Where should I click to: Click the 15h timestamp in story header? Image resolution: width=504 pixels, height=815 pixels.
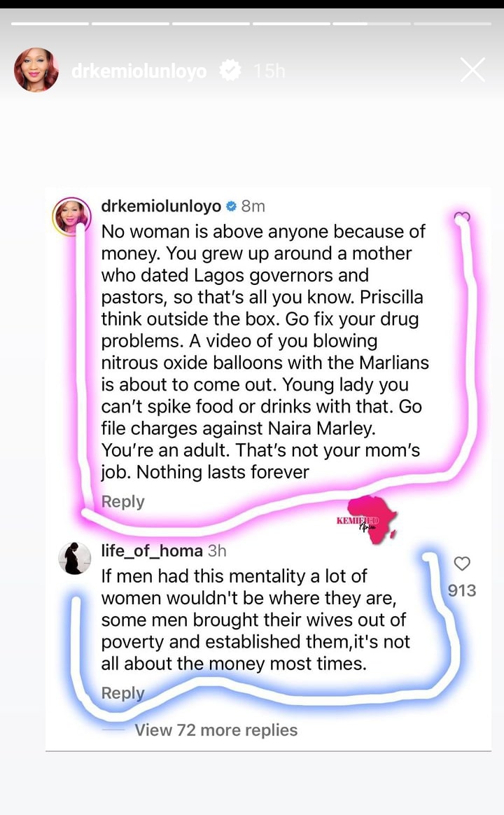click(x=269, y=71)
